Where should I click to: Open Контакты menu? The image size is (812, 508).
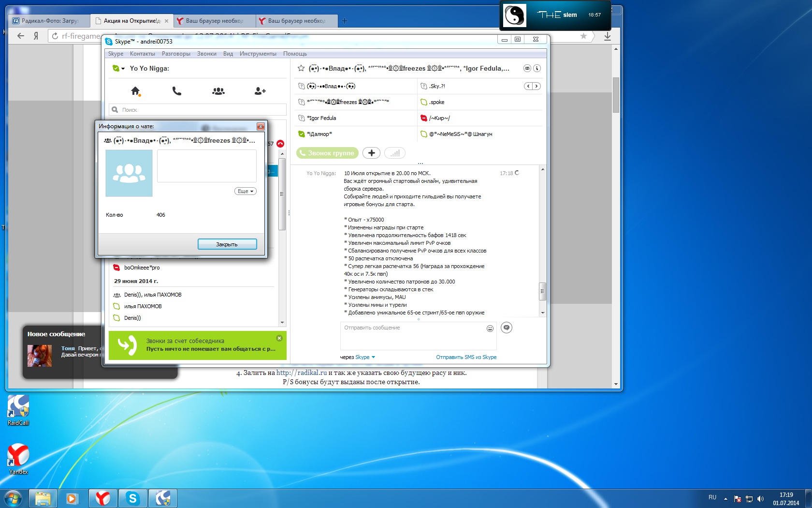click(x=143, y=54)
